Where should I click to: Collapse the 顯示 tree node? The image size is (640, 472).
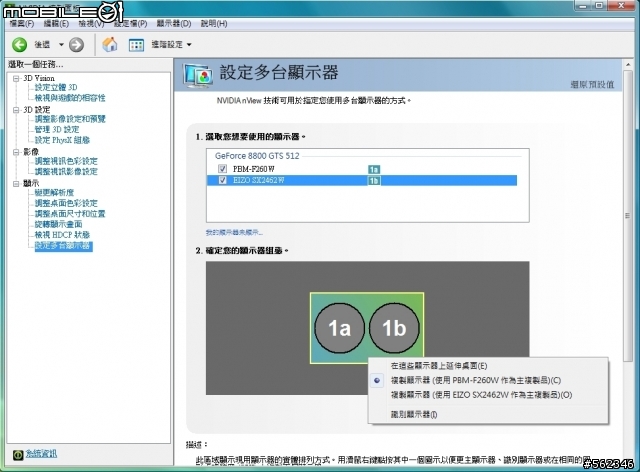[x=16, y=184]
